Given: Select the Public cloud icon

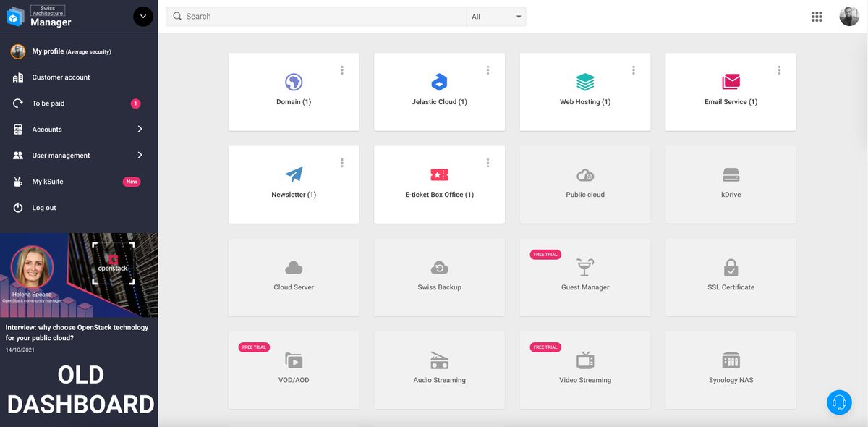Looking at the screenshot, I should click(x=585, y=174).
